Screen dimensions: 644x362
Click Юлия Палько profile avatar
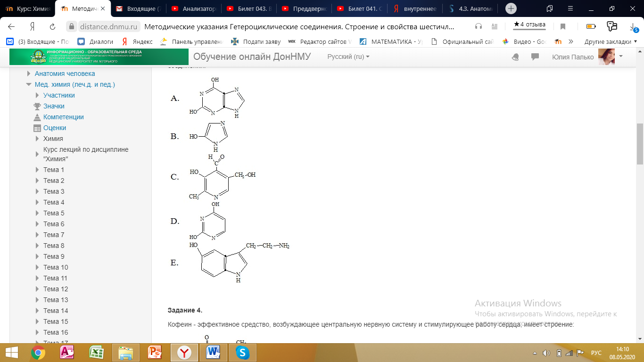(606, 57)
